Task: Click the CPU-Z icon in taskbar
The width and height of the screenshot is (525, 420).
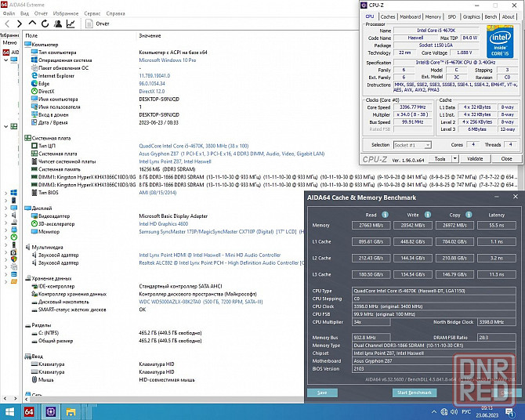Action: [50, 411]
